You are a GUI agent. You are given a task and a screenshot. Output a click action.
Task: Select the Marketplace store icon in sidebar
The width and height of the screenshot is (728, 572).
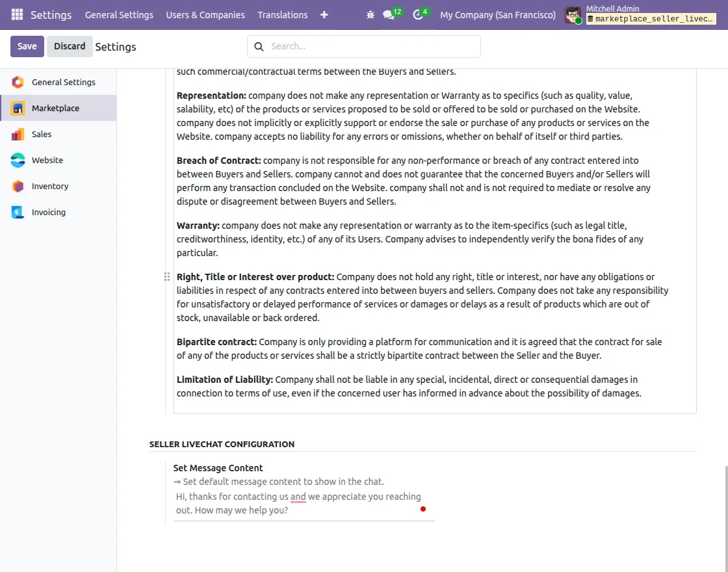18,108
